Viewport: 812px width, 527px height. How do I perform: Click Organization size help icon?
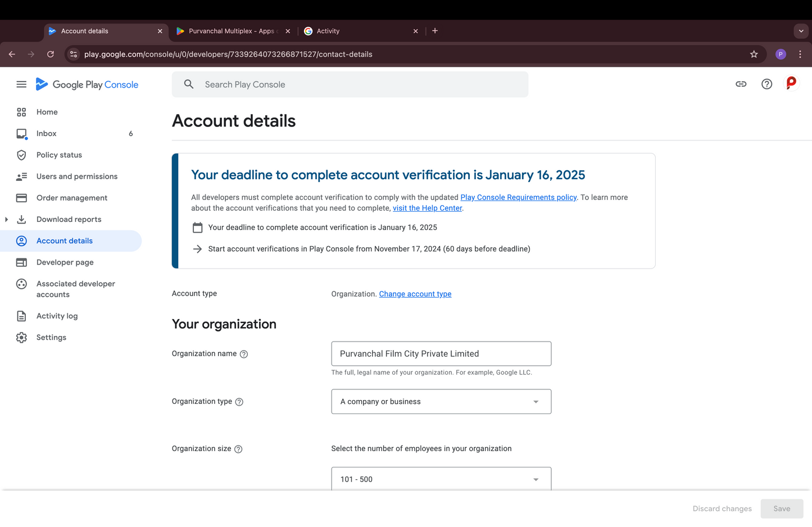point(238,449)
